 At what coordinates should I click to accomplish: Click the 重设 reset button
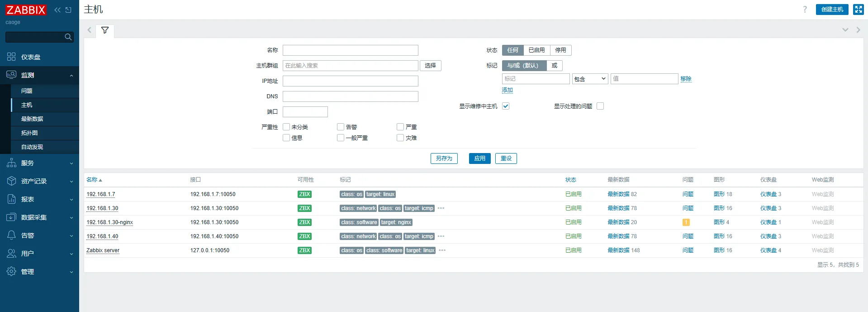(x=506, y=158)
